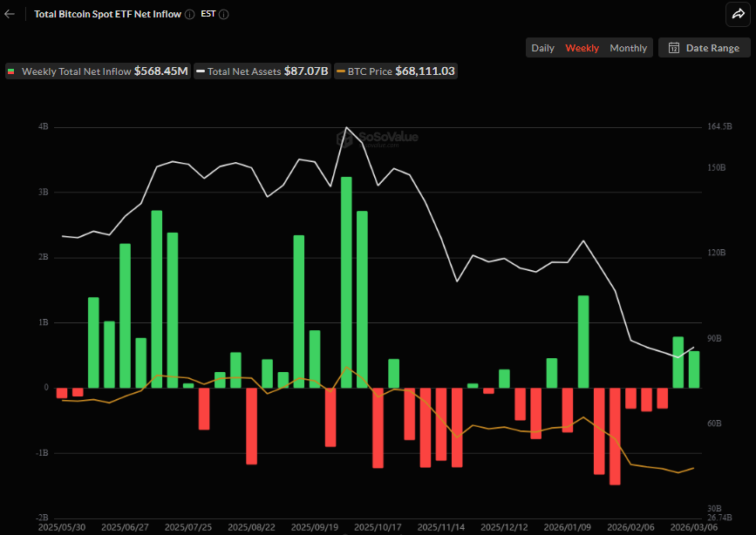
Task: Click info icon beside Net Inflow title
Action: pos(190,15)
